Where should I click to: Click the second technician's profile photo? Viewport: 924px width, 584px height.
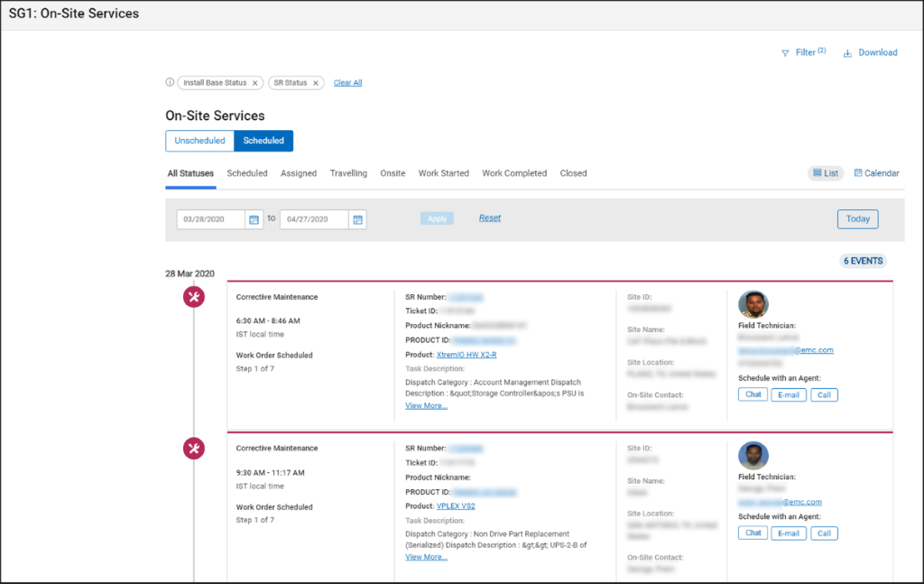pyautogui.click(x=753, y=456)
